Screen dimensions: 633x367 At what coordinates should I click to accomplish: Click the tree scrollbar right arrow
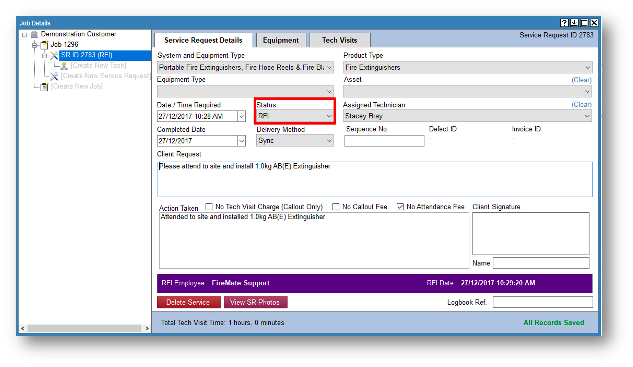tap(147, 328)
